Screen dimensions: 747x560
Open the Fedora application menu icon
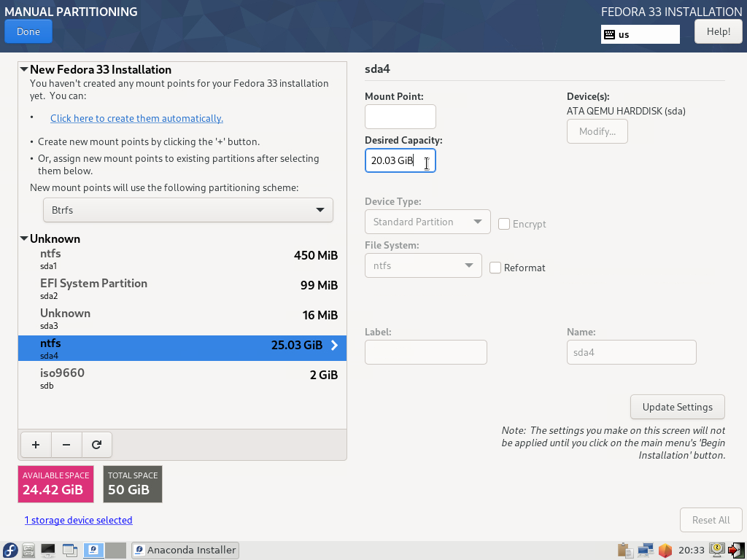[10, 551]
